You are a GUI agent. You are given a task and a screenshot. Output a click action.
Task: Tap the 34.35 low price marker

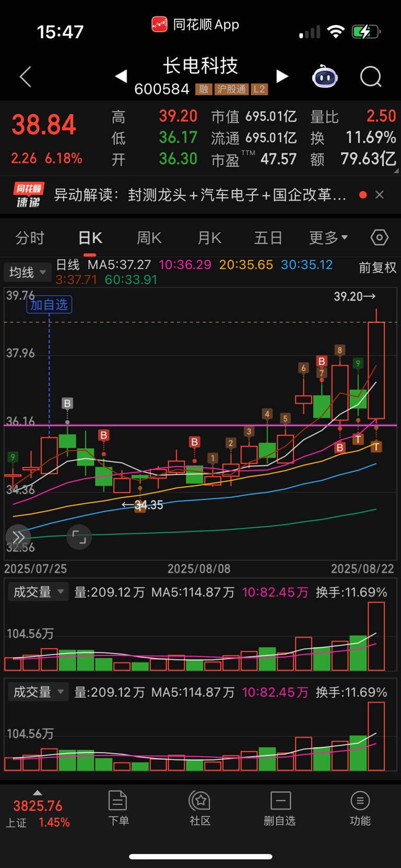tap(143, 505)
